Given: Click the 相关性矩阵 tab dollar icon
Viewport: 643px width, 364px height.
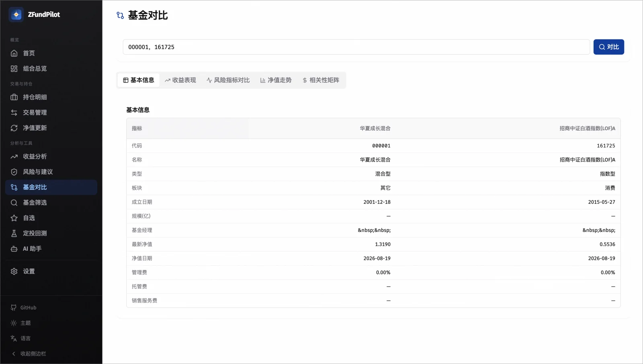Looking at the screenshot, I should 305,80.
